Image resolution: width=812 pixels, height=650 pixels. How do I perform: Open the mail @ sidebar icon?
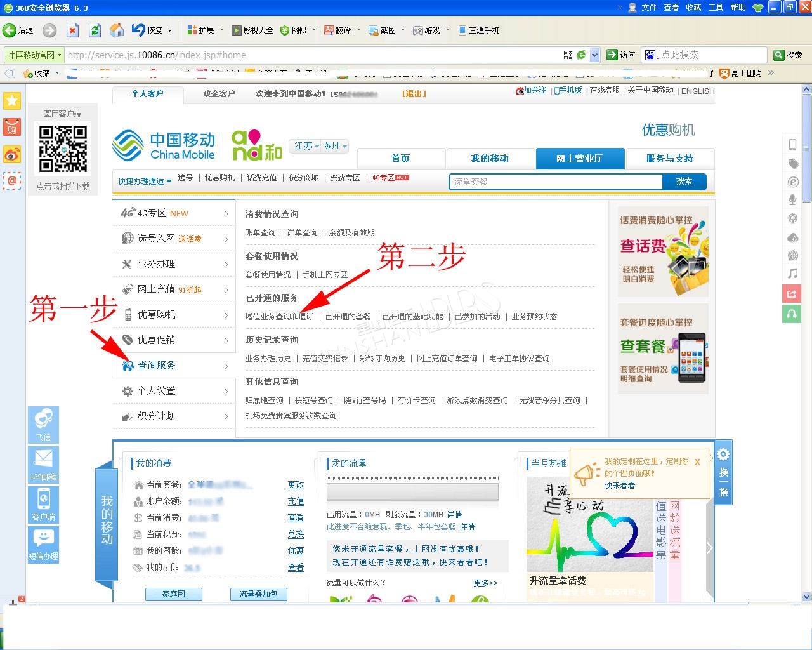tap(12, 181)
